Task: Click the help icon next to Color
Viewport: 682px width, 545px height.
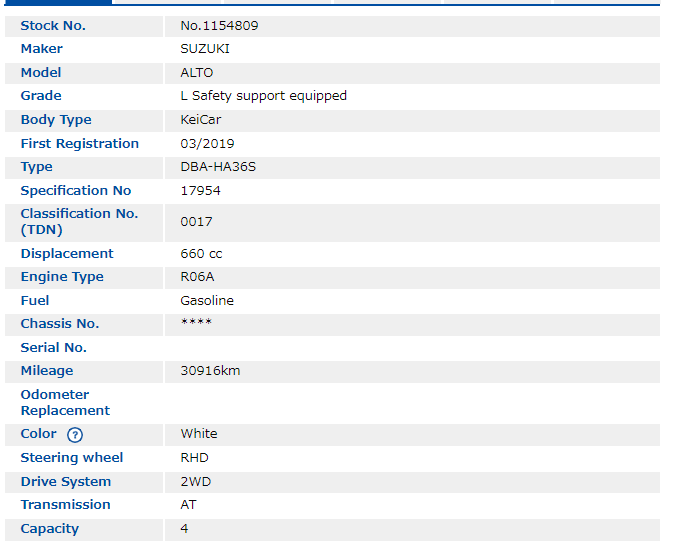Action: pyautogui.click(x=75, y=435)
